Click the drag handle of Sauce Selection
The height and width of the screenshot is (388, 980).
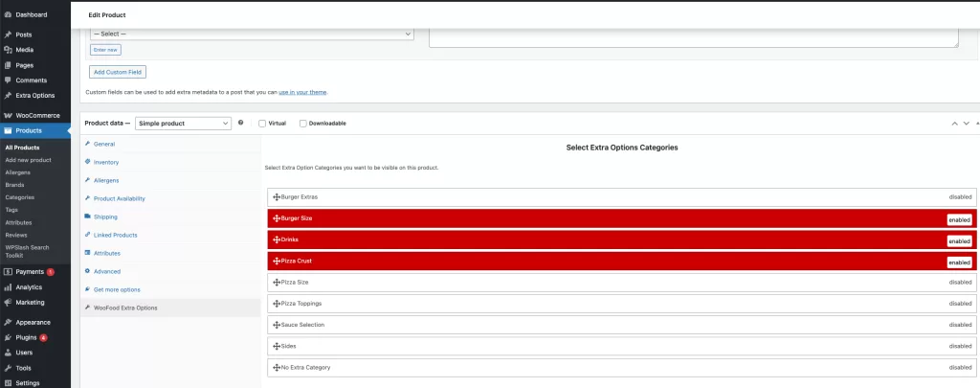pyautogui.click(x=277, y=325)
